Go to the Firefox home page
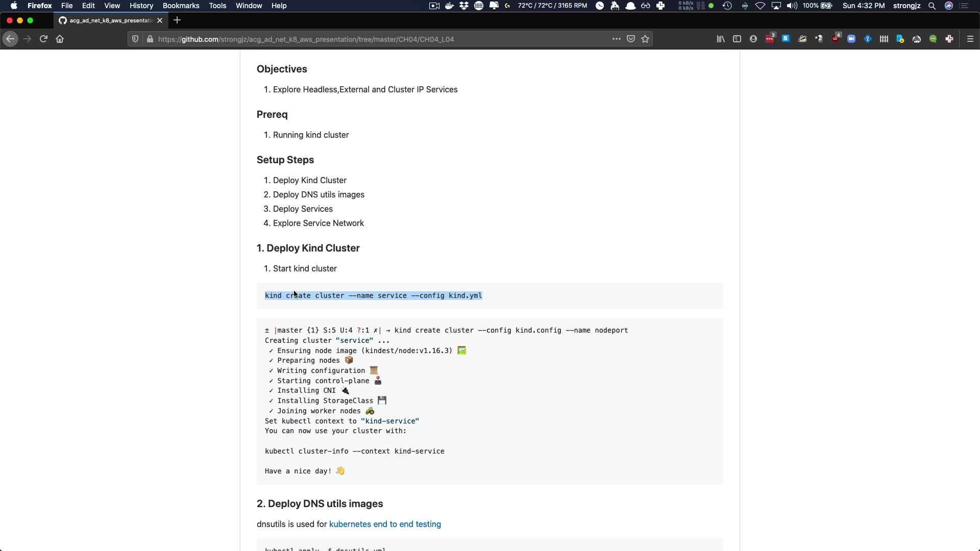980x551 pixels. pos(60,39)
